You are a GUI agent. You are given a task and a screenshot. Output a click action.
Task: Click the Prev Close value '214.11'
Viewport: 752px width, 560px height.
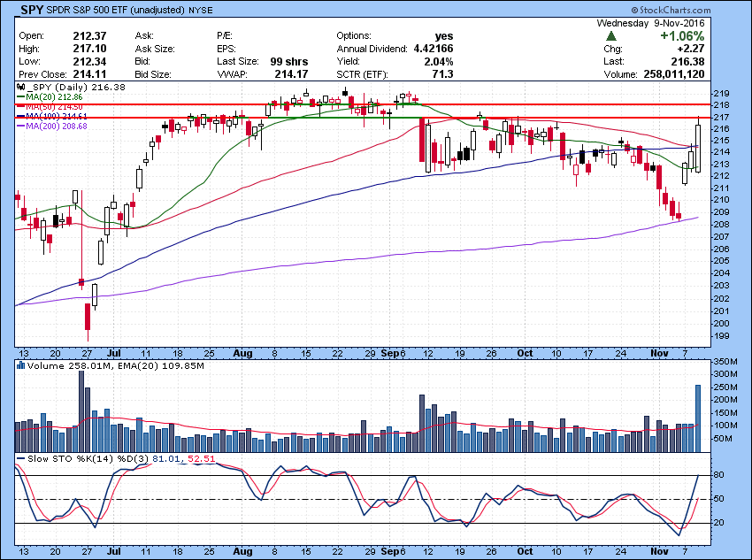coord(89,74)
